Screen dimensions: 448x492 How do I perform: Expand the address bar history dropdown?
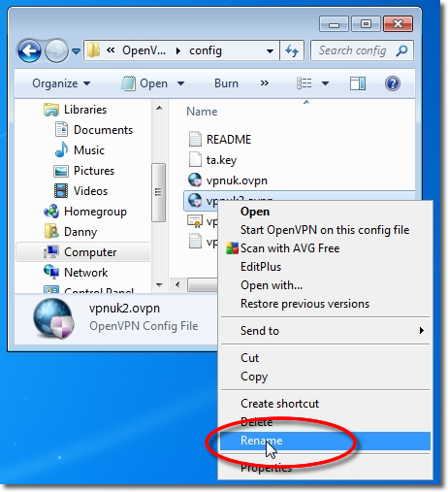[x=270, y=50]
